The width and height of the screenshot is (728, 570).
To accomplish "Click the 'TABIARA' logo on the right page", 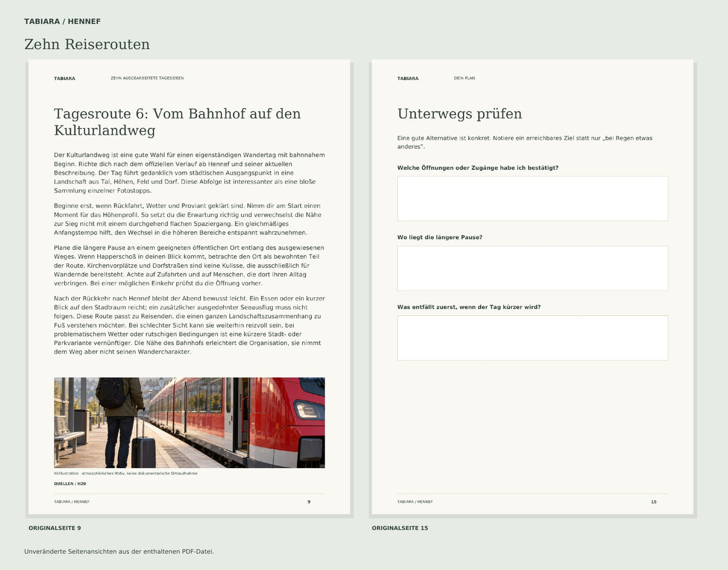I will 408,78.
